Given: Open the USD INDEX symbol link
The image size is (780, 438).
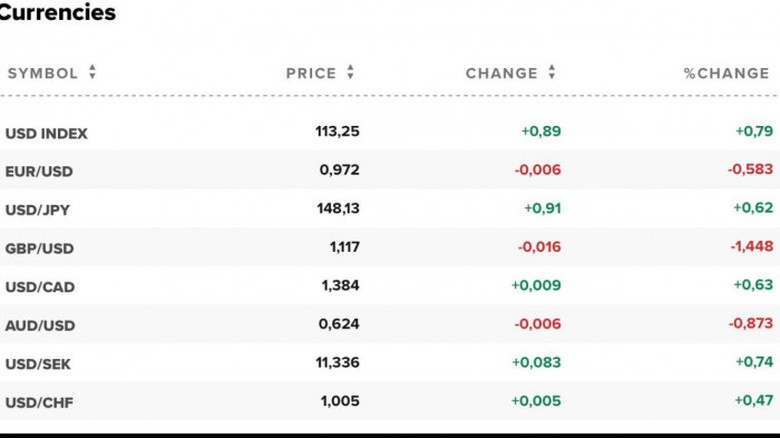Looking at the screenshot, I should (x=46, y=133).
